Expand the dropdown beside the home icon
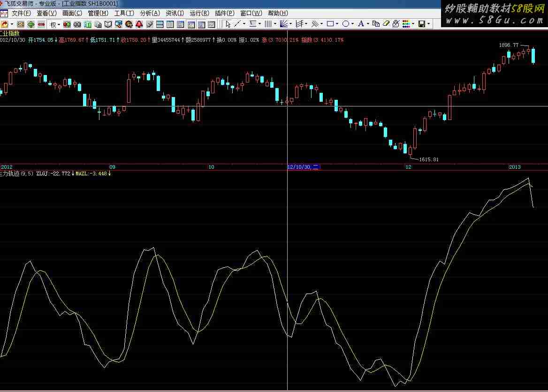 click(x=12, y=24)
